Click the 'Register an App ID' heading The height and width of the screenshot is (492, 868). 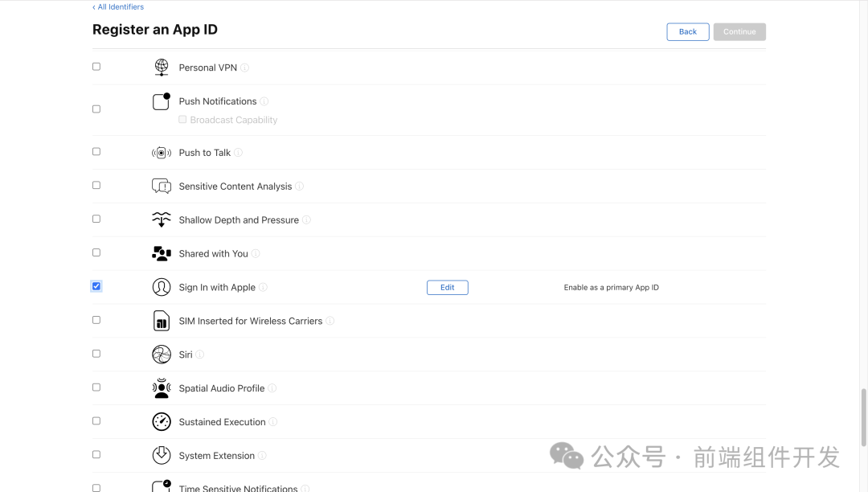click(155, 29)
